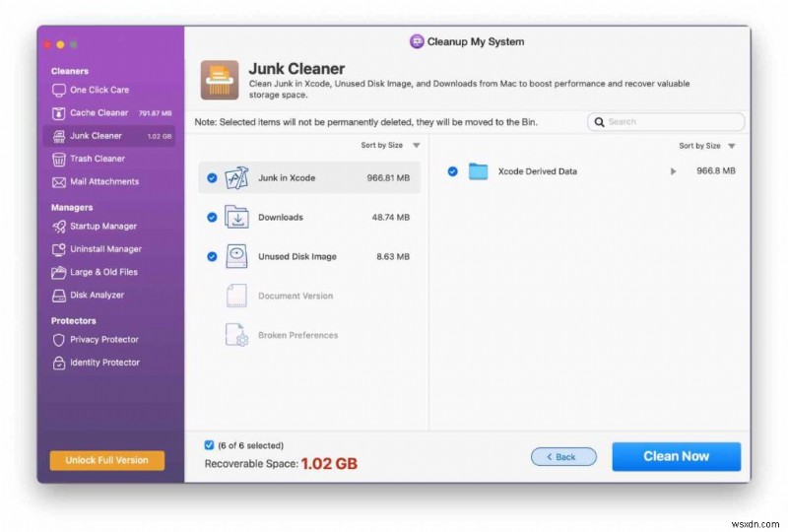This screenshot has height=532, width=788.
Task: Click the Cache Cleaner sidebar icon
Action: [x=59, y=113]
